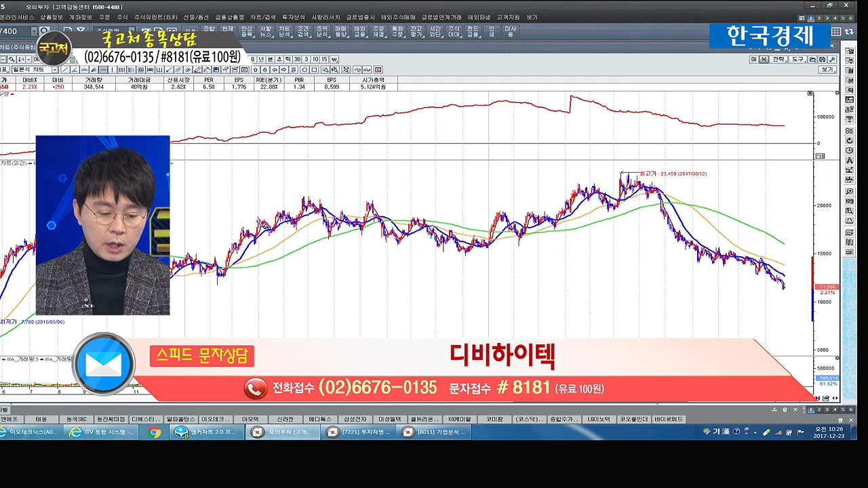
Task: Click the grid layout icon near top right
Action: pyautogui.click(x=836, y=32)
